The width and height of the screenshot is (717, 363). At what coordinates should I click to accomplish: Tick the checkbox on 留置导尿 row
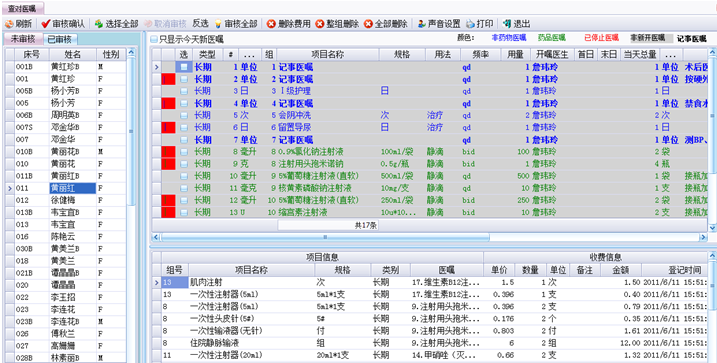coord(184,128)
